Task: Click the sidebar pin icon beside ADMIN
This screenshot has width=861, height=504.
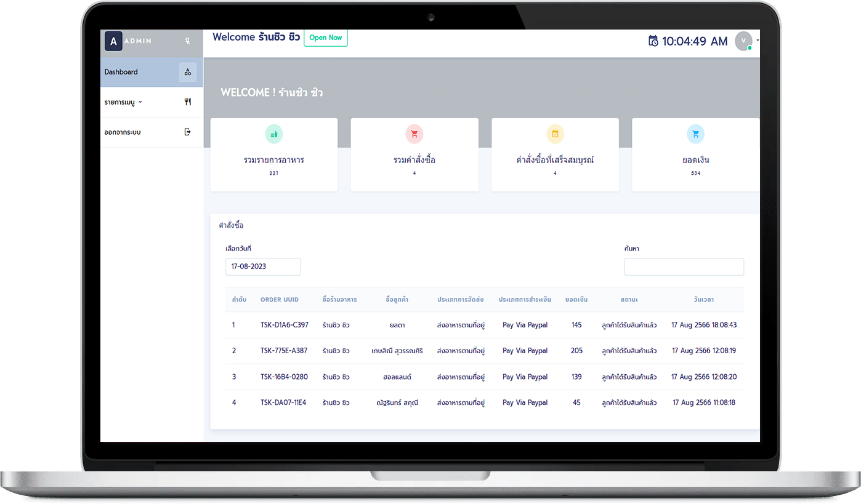Action: (x=188, y=41)
